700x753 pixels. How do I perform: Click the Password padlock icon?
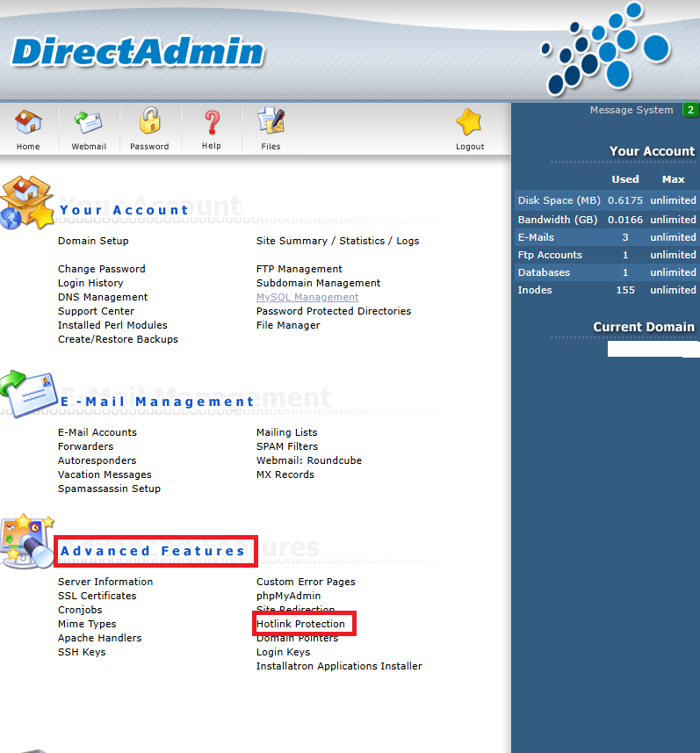tap(150, 120)
